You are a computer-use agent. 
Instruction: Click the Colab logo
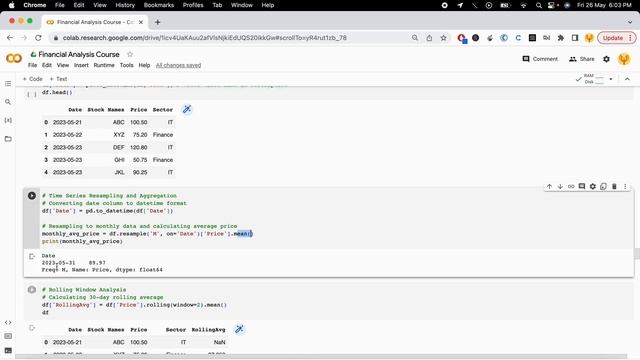point(14,59)
